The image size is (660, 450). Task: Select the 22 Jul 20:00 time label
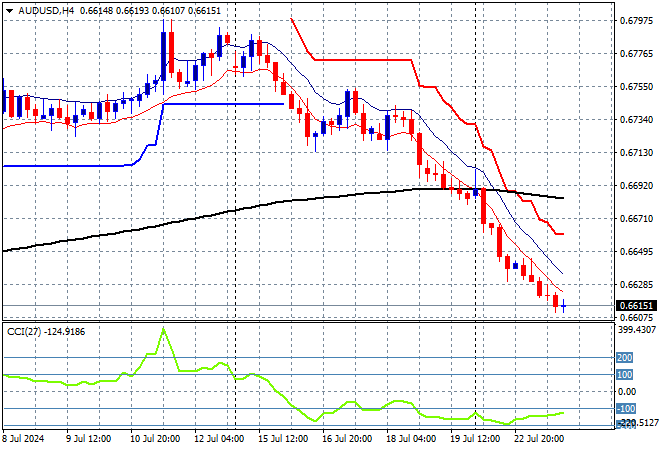(x=538, y=439)
